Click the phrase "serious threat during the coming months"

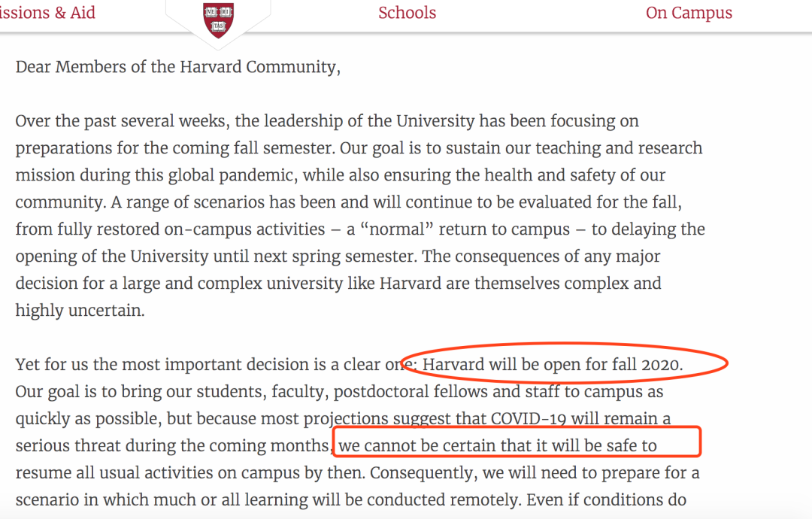[x=172, y=446]
